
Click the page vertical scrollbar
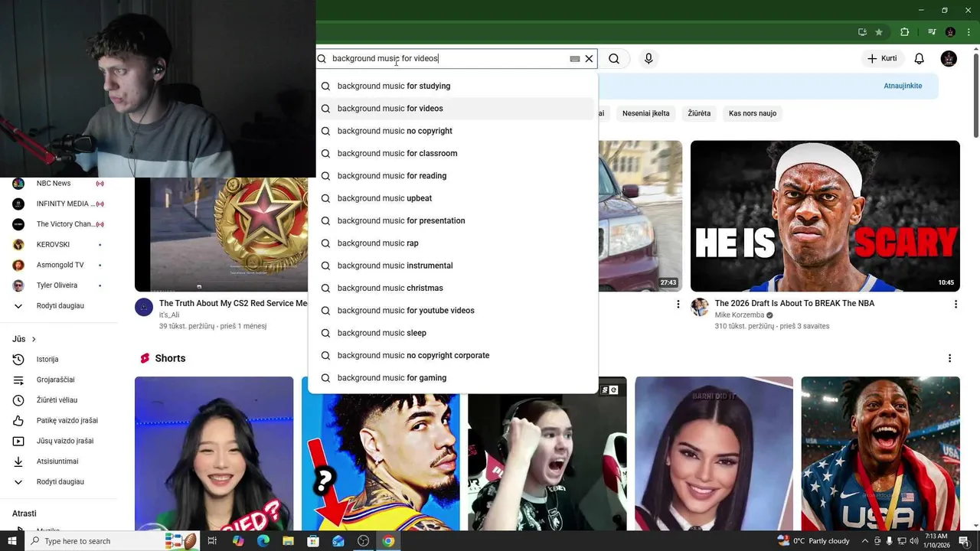pos(975,94)
